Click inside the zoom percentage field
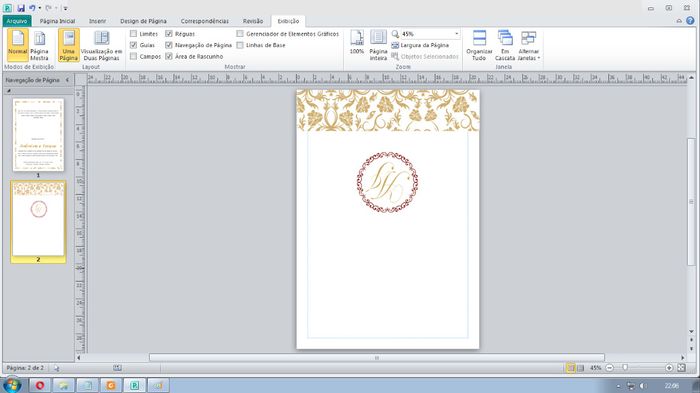Screen dimensions: 700x393 426,34
